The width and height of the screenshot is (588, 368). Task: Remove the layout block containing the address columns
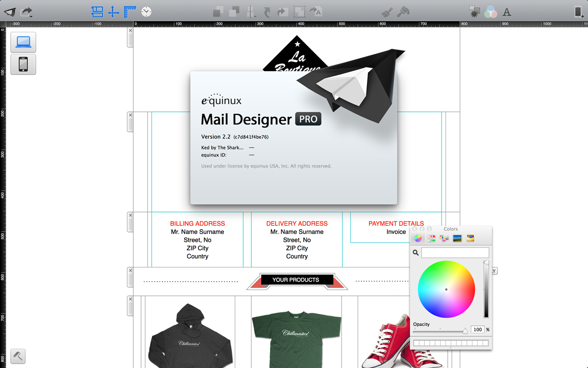[130, 215]
